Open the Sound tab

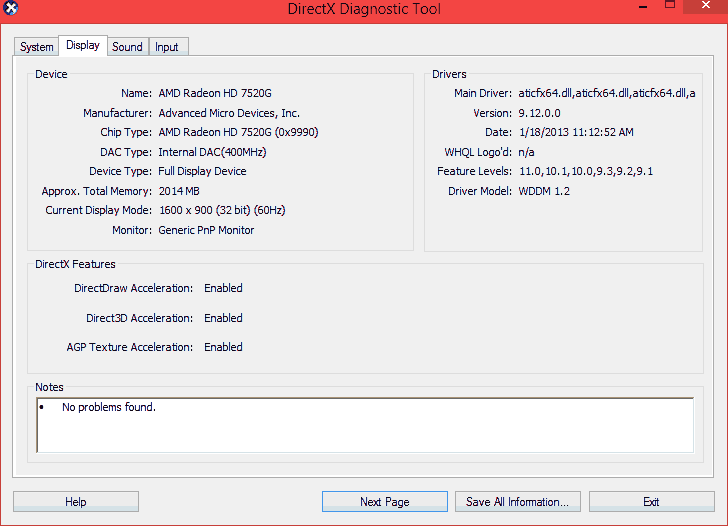[x=127, y=47]
